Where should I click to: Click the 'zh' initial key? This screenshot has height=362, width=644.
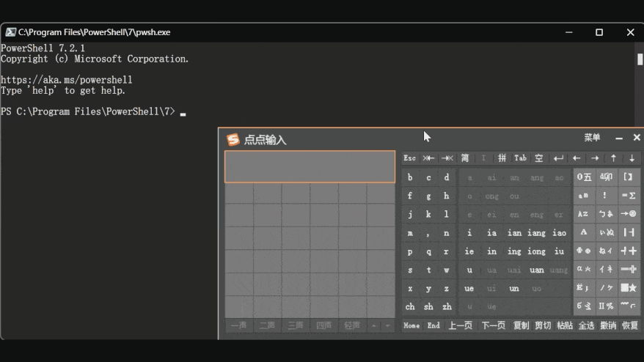[447, 306]
